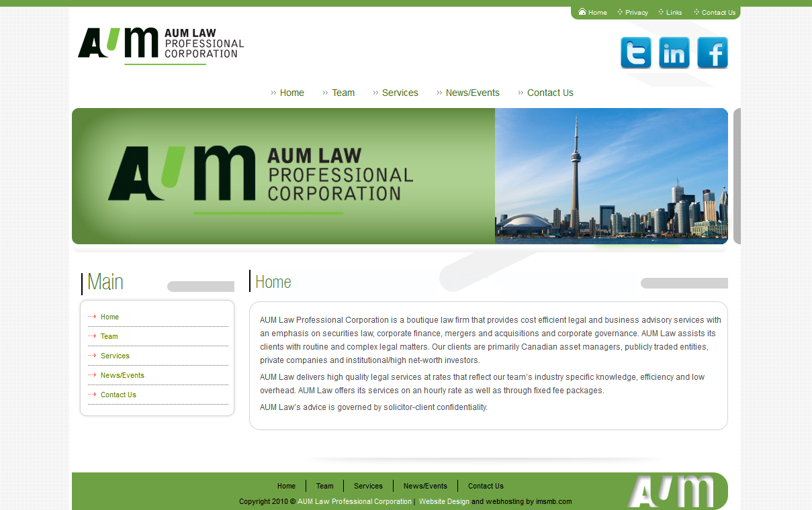Select Contact Us in the main navigation
This screenshot has height=510, width=812.
[x=550, y=93]
